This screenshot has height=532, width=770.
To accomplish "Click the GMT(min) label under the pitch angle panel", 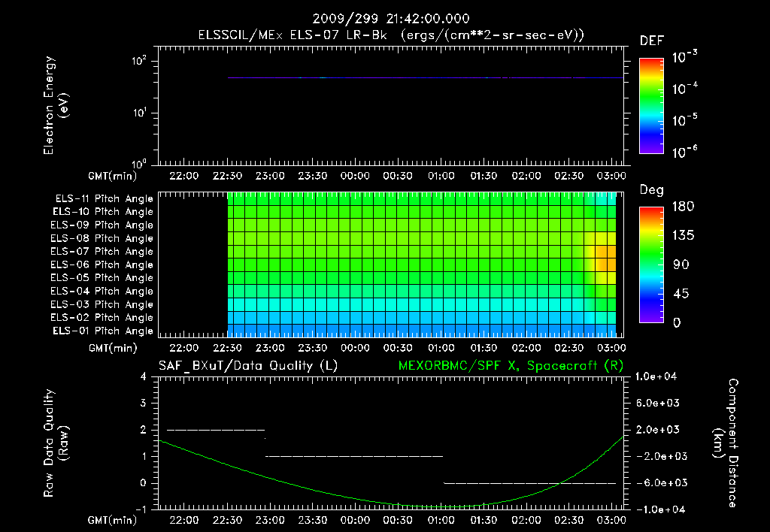I will click(113, 349).
